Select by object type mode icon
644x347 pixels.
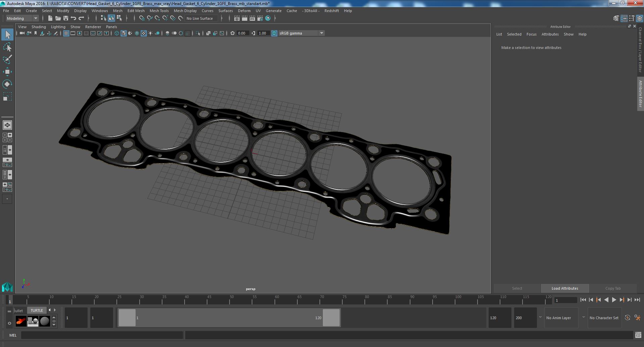111,18
